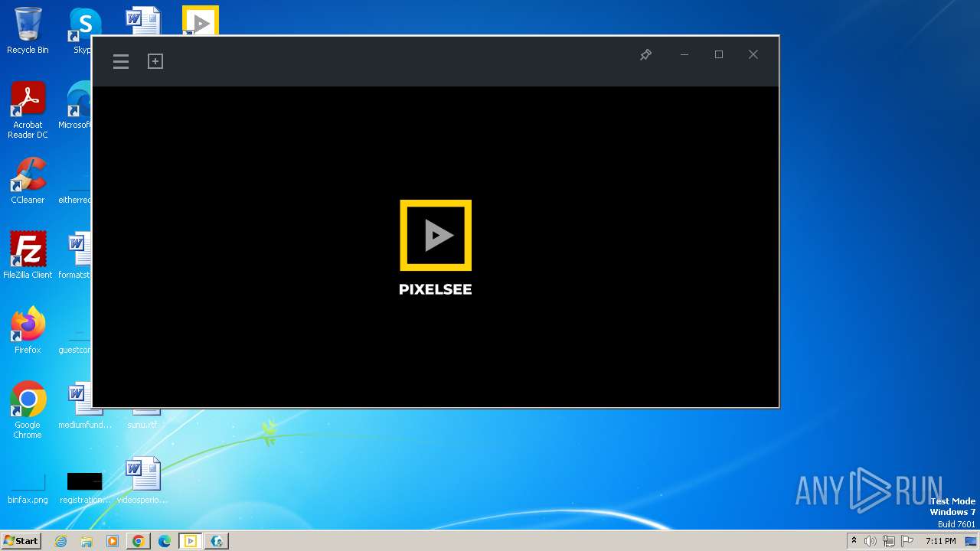980x551 pixels.
Task: Select PixelSee taskbar button
Action: pyautogui.click(x=191, y=541)
